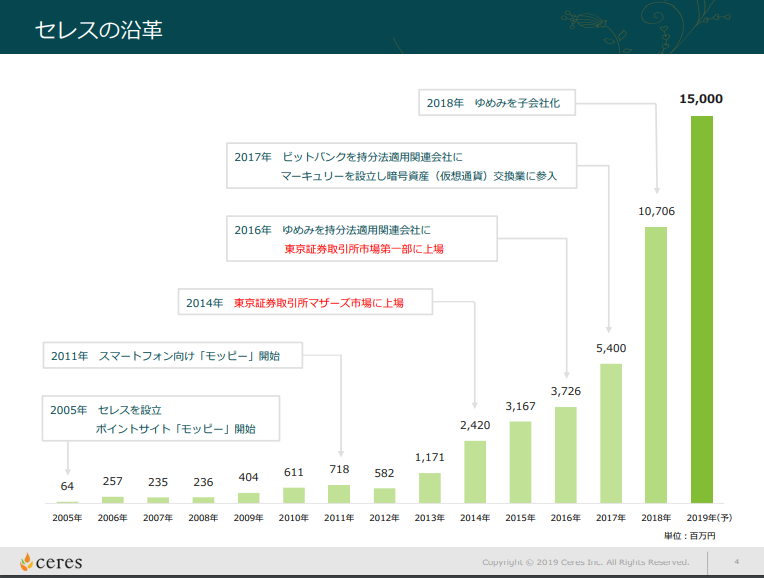Click the 2008年 axis label
This screenshot has width=764, height=578.
(203, 518)
